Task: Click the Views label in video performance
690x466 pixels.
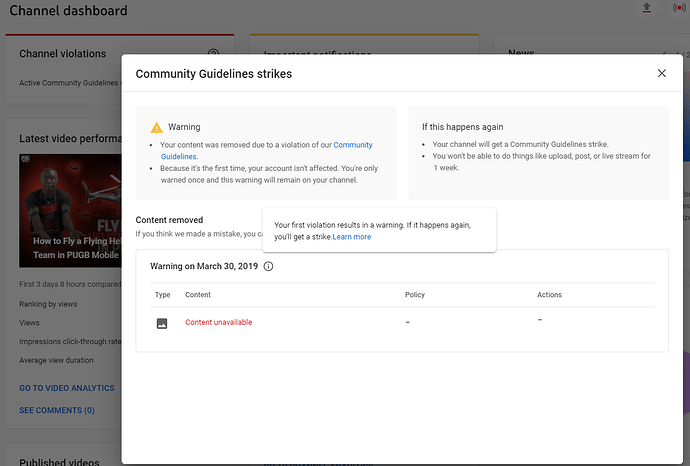Action: [x=29, y=323]
